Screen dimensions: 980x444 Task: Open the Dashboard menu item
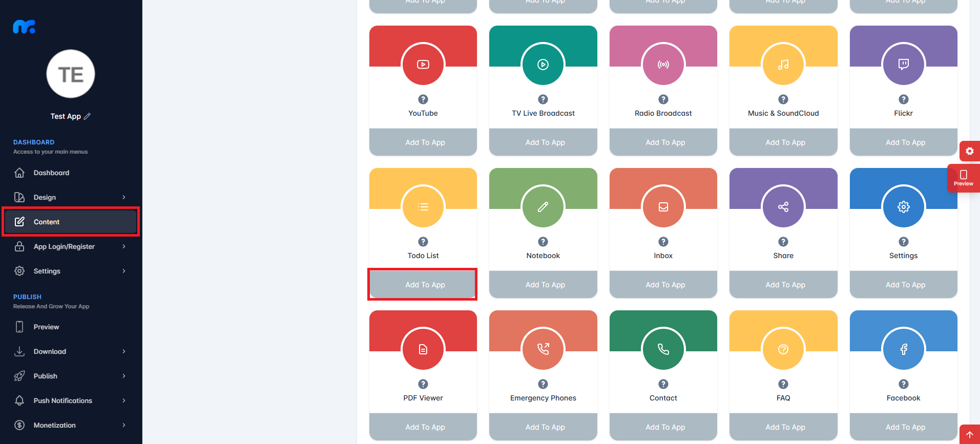coord(51,173)
